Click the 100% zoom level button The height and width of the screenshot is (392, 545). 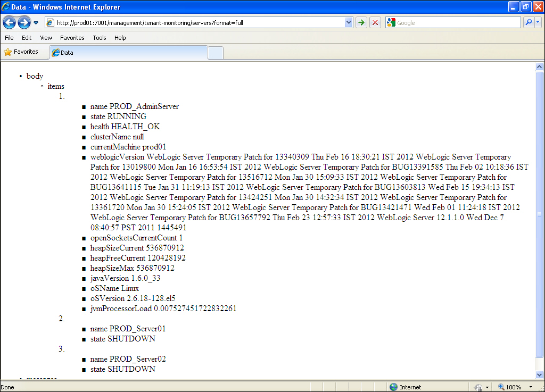tap(510, 387)
